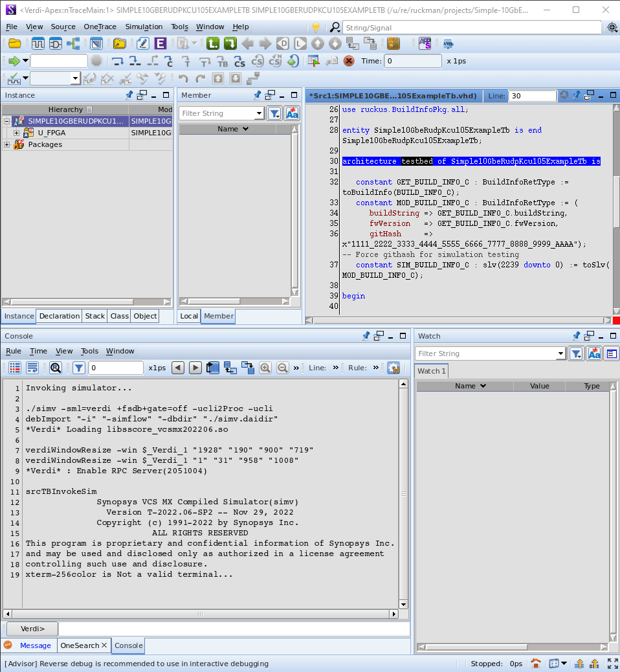Click the home icon in status bar
The image size is (620, 672).
click(536, 664)
